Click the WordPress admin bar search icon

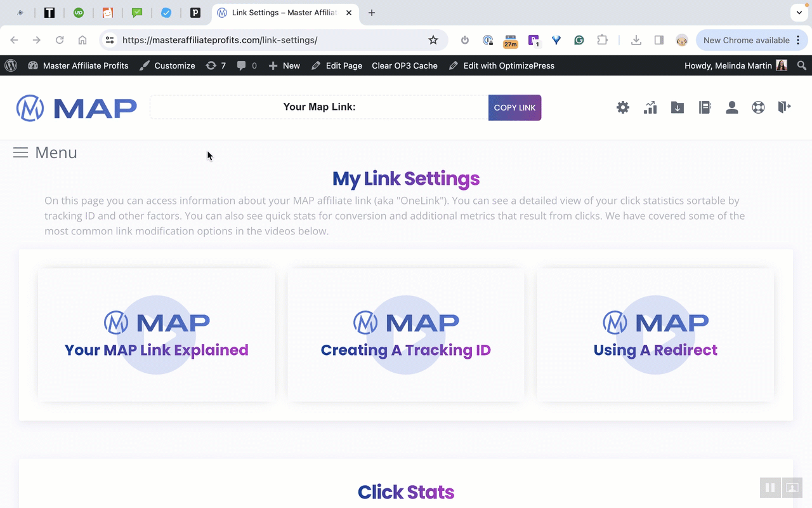point(802,65)
